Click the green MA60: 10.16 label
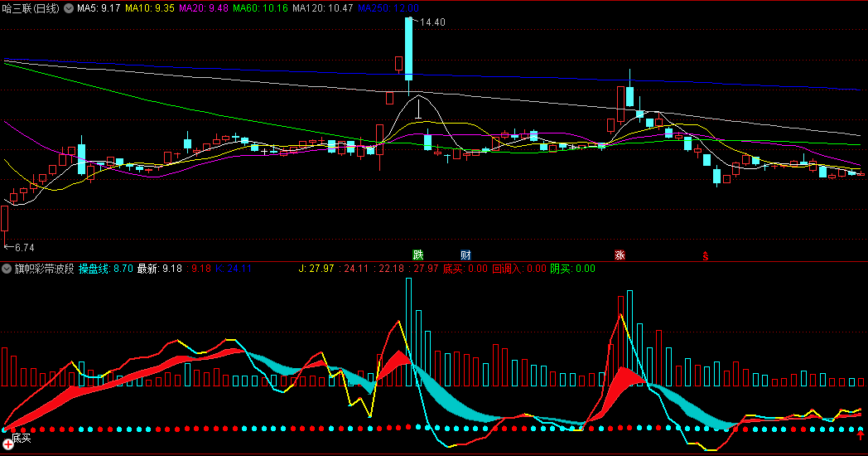 [260, 8]
